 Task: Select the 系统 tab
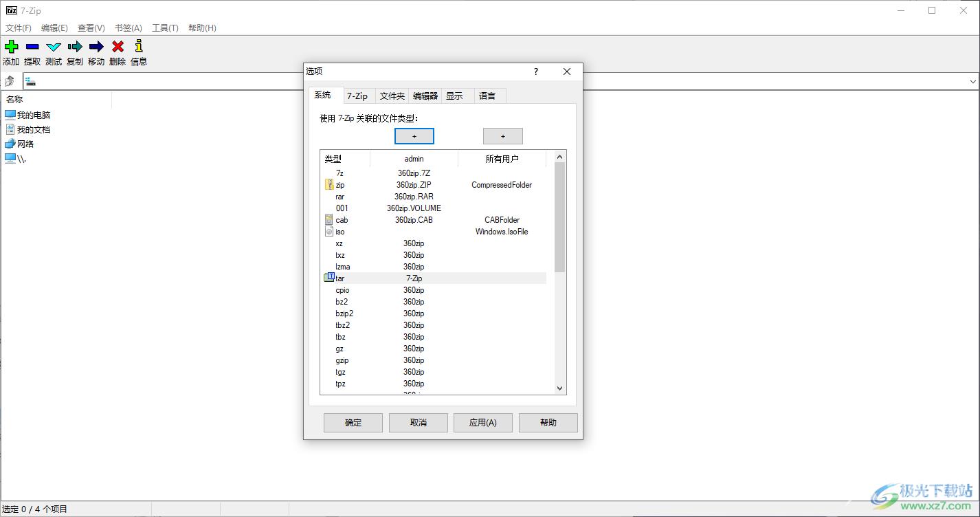coord(324,96)
